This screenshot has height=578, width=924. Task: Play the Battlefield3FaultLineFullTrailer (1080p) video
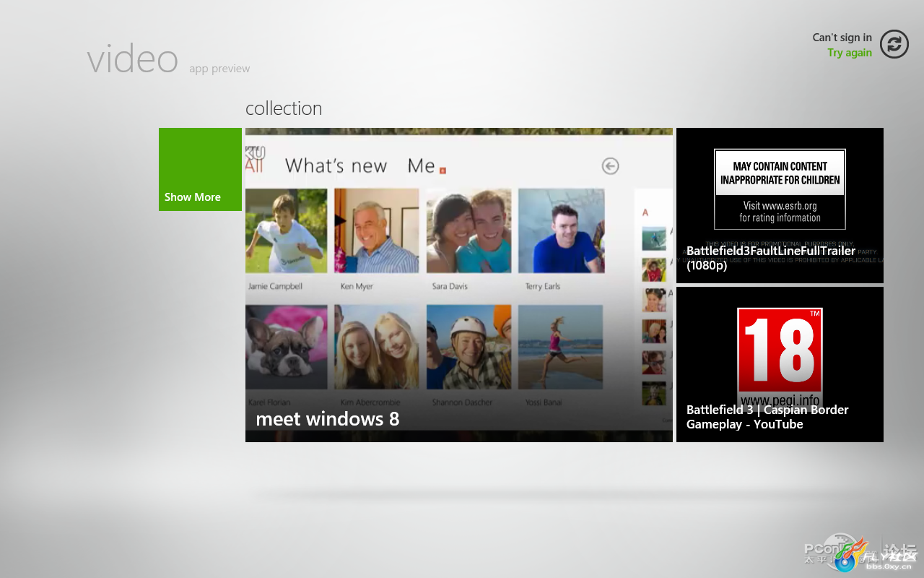tap(780, 205)
